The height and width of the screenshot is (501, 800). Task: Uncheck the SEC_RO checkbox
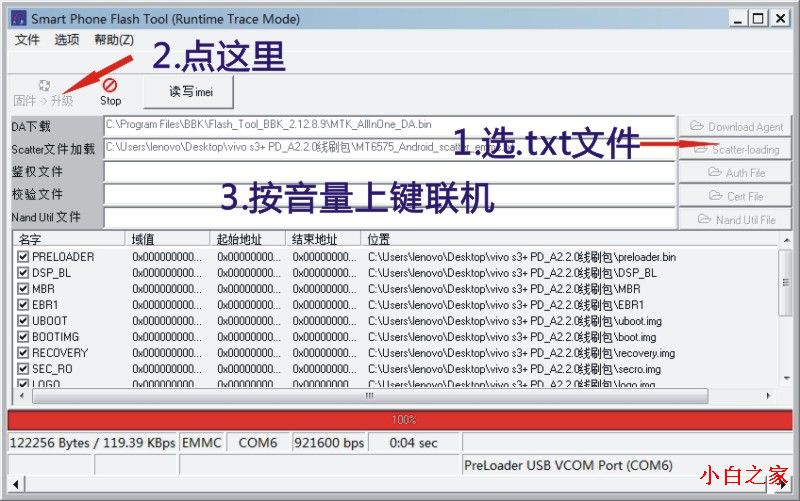(x=23, y=369)
